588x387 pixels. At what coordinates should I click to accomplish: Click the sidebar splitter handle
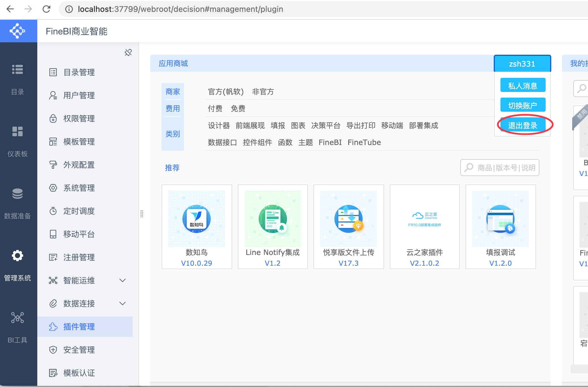click(142, 214)
